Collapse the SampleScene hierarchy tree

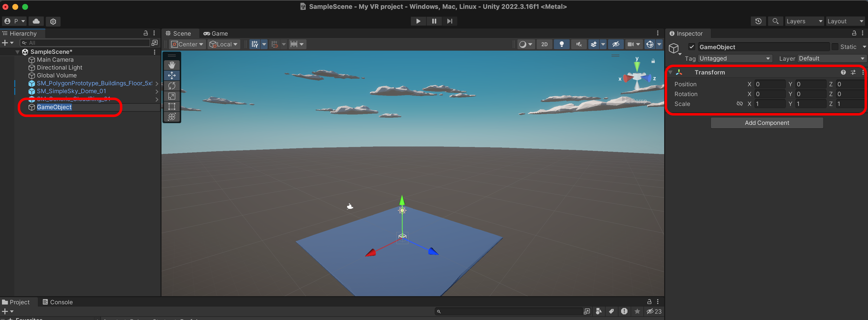[17, 52]
